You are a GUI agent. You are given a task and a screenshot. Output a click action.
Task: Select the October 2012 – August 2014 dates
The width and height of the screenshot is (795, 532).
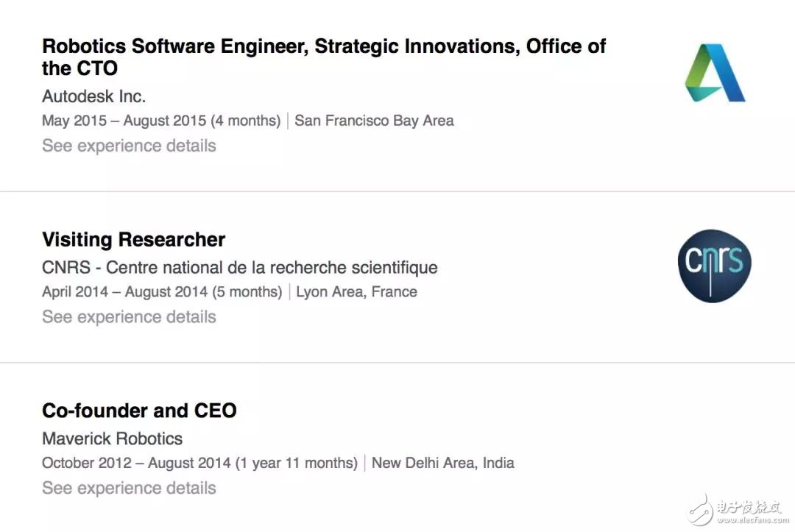click(199, 463)
